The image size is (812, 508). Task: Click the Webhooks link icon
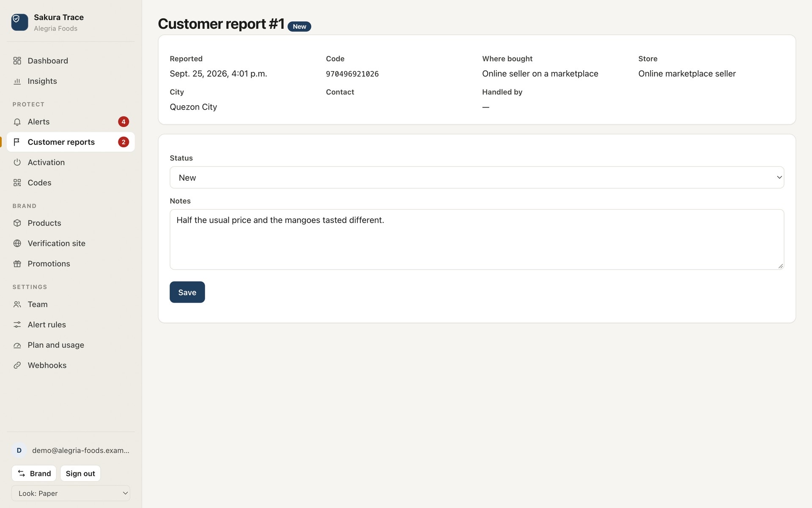[17, 365]
